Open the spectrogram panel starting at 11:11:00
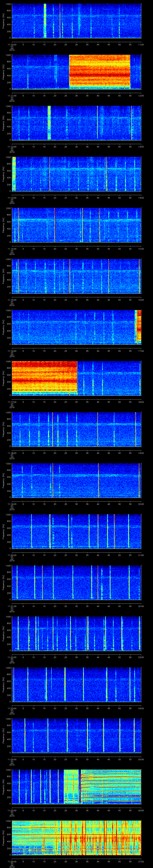 (x=76, y=72)
